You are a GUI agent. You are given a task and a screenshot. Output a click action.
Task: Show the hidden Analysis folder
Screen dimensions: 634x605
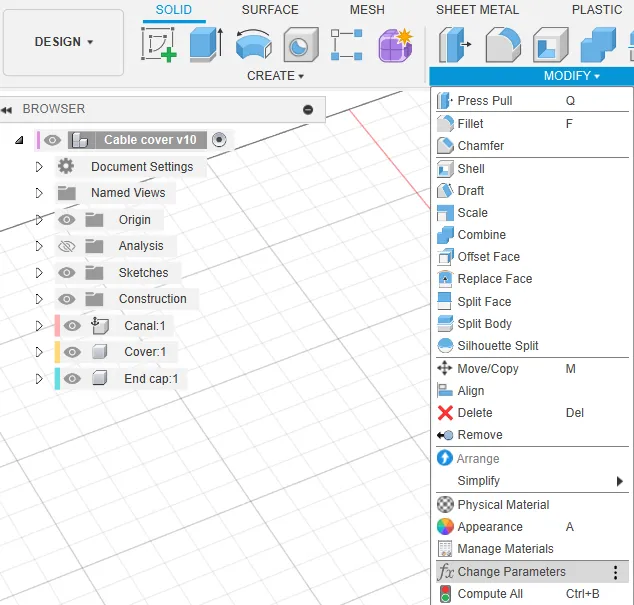67,246
